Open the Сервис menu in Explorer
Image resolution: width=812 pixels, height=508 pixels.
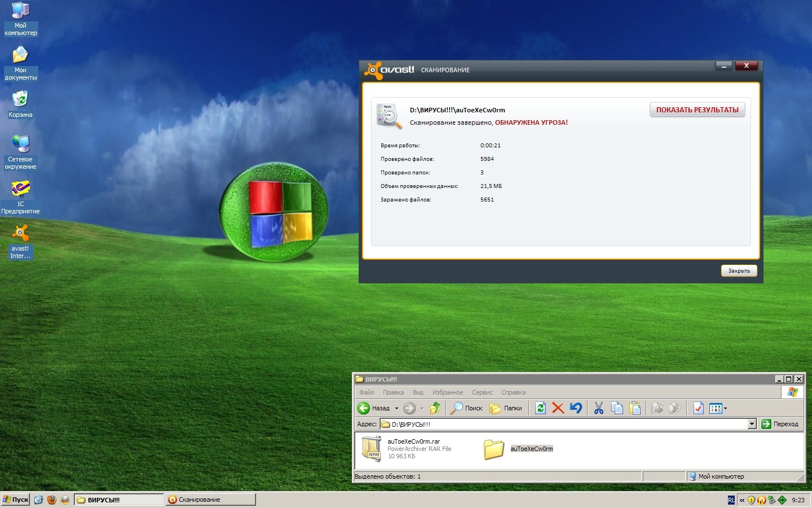point(482,392)
